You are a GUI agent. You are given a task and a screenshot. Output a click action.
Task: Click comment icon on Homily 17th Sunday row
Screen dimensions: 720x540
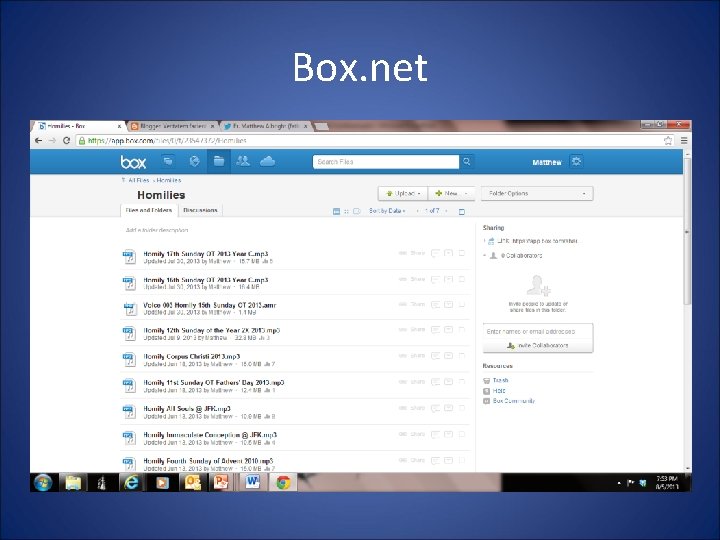[x=435, y=253]
